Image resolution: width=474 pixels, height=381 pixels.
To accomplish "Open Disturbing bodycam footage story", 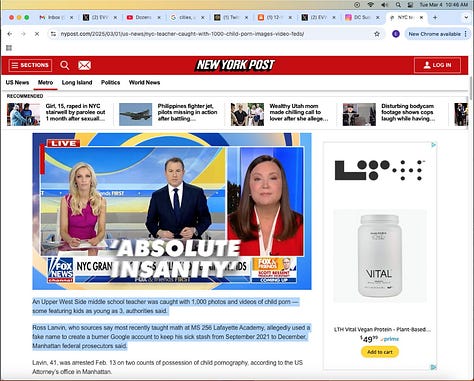I will pos(408,112).
